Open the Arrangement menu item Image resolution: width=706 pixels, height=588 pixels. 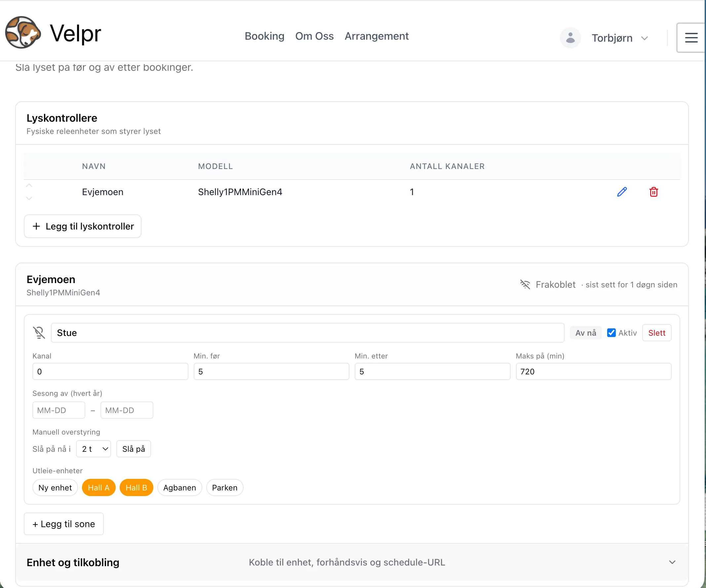point(376,36)
